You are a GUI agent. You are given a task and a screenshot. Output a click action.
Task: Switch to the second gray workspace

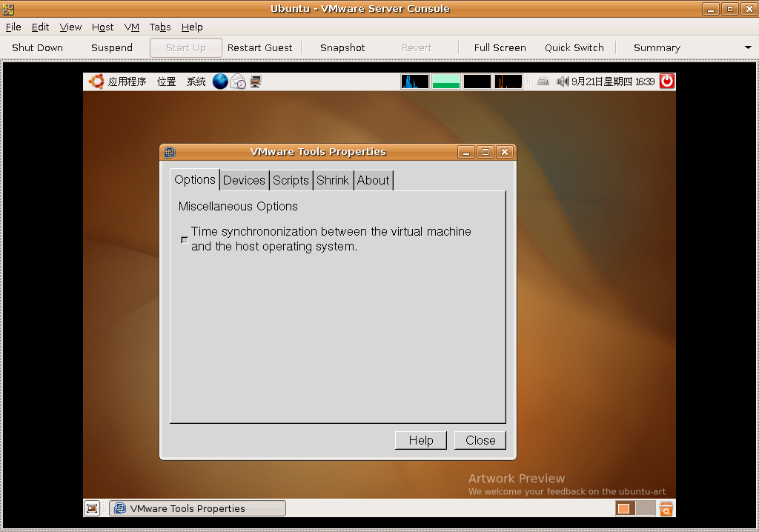point(646,508)
